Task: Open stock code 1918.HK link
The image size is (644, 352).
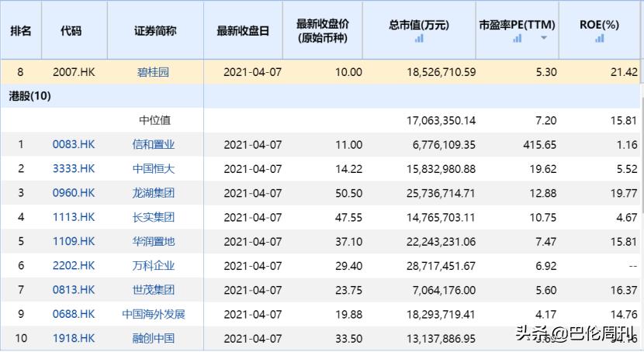Action: pyautogui.click(x=74, y=338)
